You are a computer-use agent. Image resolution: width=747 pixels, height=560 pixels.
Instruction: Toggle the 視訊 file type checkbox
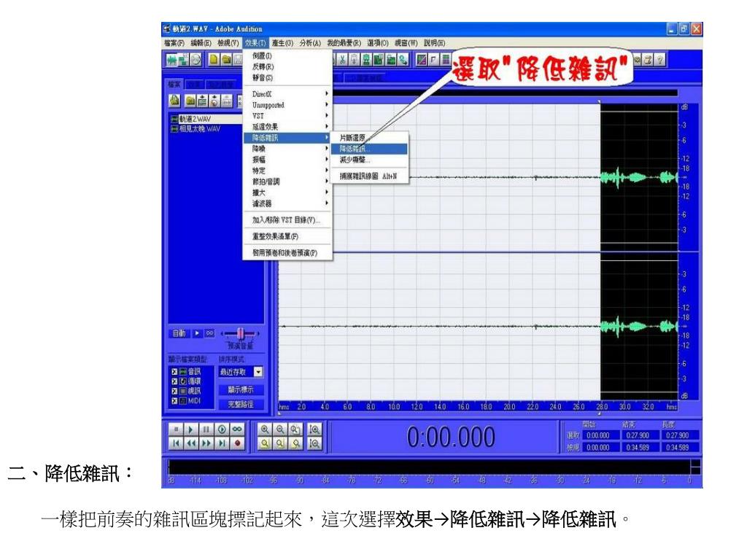[174, 391]
